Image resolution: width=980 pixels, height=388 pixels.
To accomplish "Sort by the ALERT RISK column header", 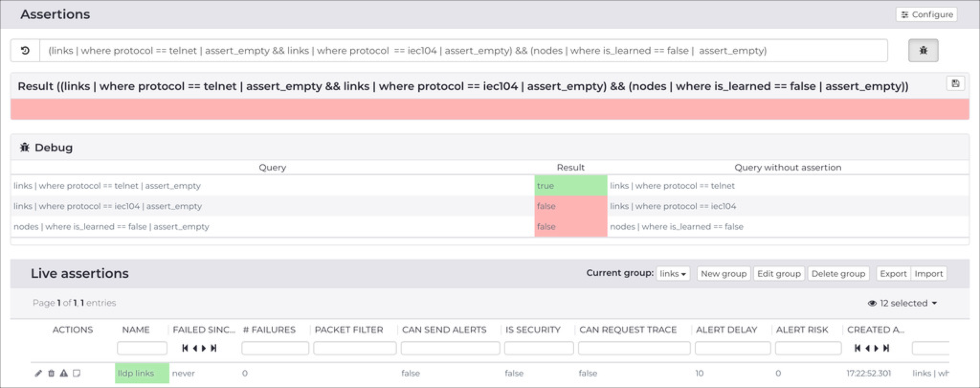I will (802, 330).
